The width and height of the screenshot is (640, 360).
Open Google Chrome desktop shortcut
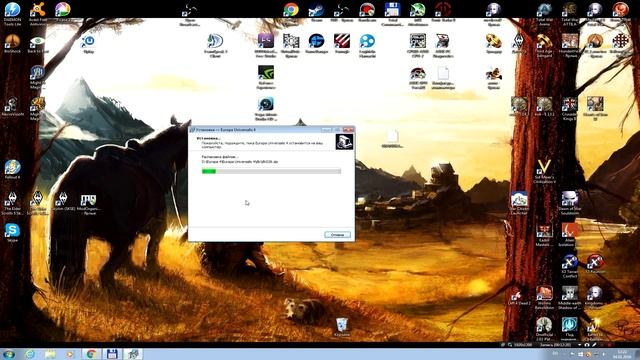[291, 11]
